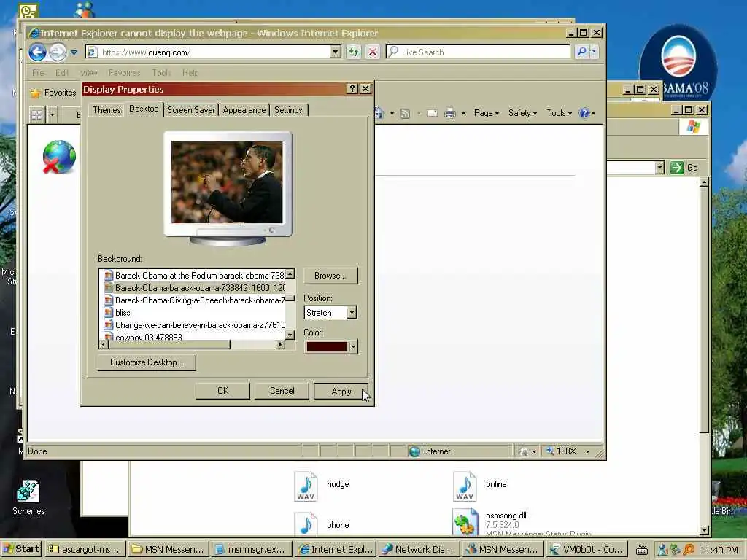Open the zoom level 100% dropdown
Screen dimensions: 747x560
tap(587, 451)
